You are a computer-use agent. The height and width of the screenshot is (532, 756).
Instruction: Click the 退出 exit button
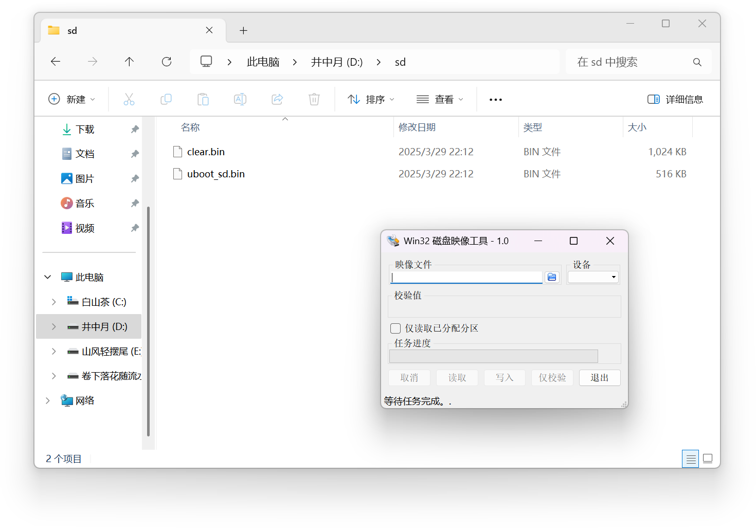600,378
